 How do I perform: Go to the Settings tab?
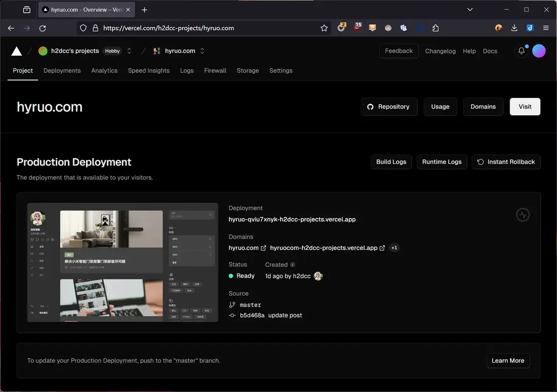(x=281, y=71)
